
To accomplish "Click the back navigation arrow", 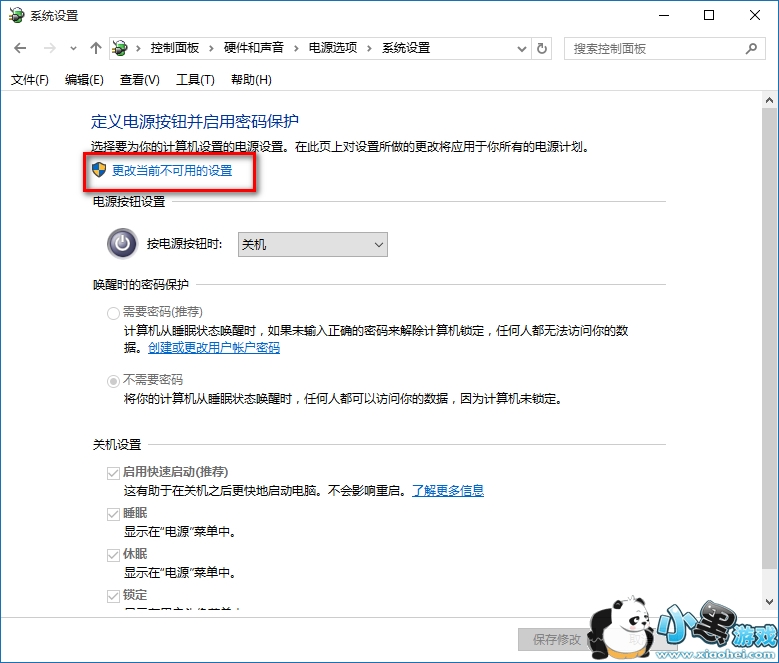I will pos(20,48).
